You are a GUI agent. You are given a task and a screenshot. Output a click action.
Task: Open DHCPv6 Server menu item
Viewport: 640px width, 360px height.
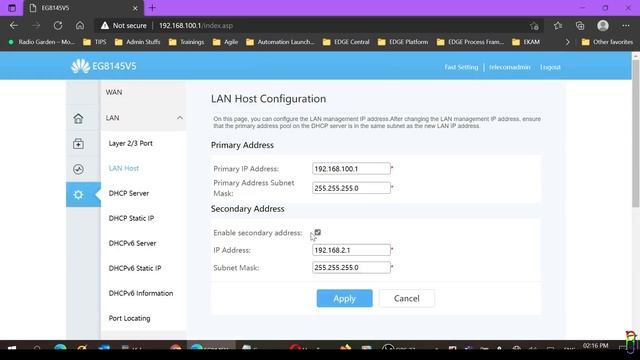(132, 243)
